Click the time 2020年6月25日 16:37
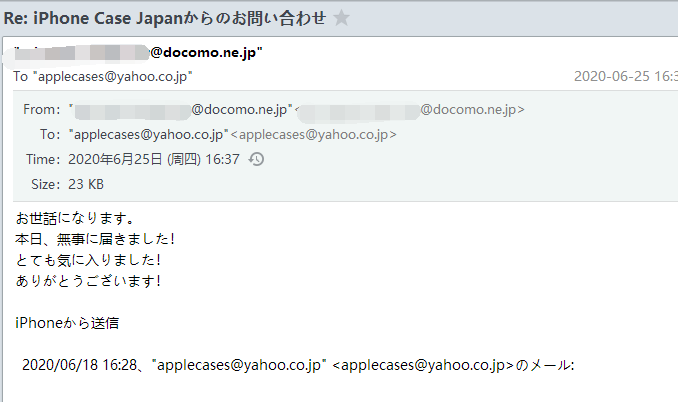Image resolution: width=678 pixels, height=402 pixels. coord(153,159)
